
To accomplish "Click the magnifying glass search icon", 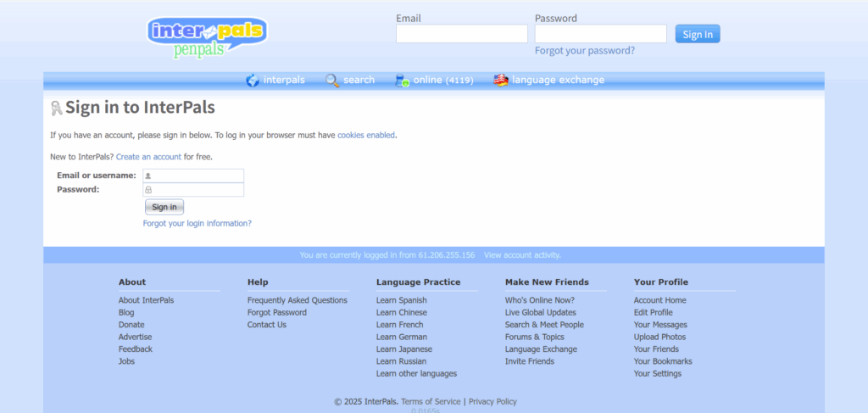I will click(x=332, y=81).
